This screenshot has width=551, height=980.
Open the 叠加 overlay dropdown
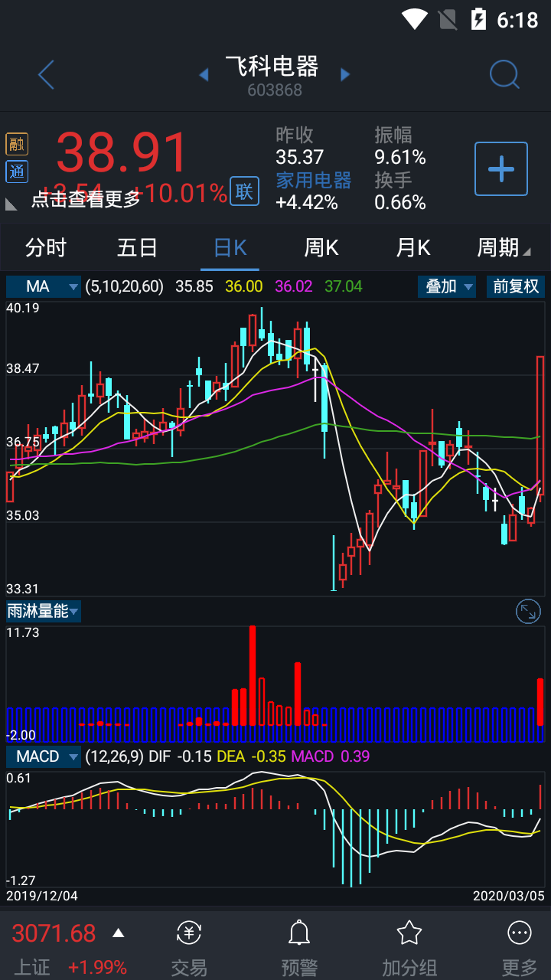(447, 286)
